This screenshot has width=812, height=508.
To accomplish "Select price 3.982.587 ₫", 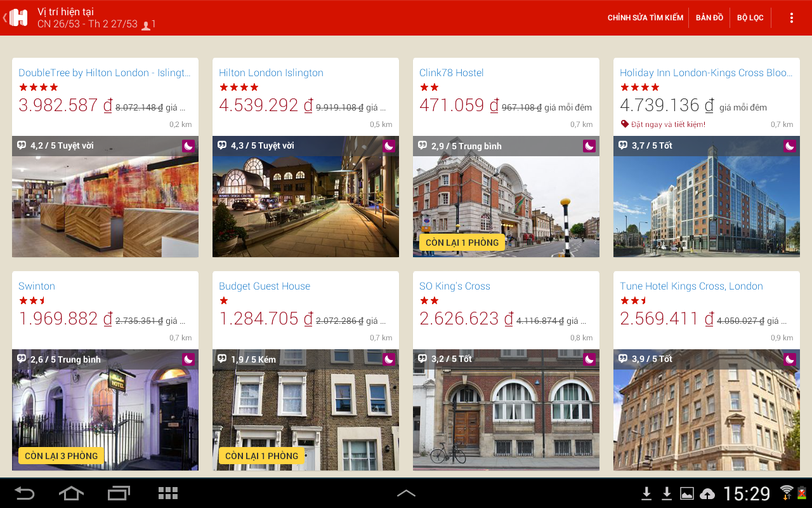I will tap(65, 105).
